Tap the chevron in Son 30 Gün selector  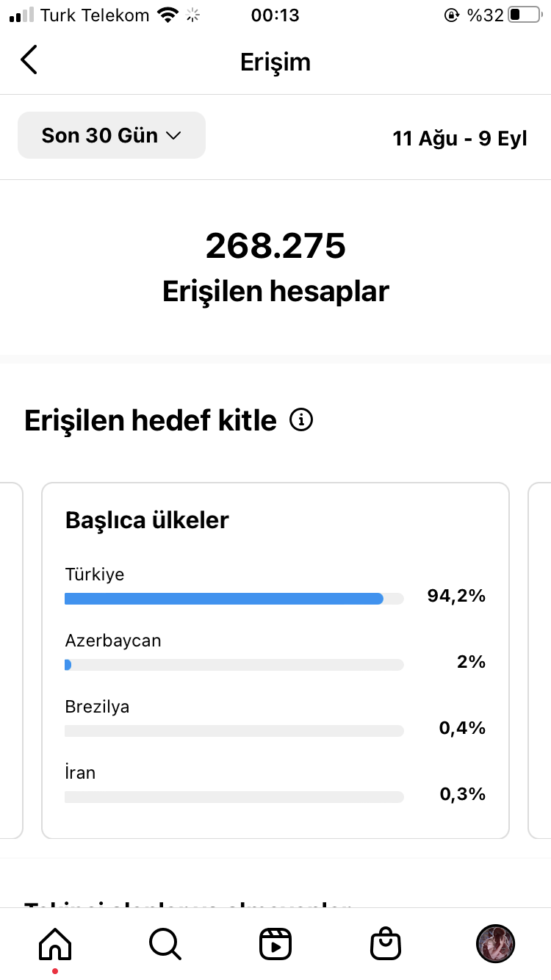[173, 136]
